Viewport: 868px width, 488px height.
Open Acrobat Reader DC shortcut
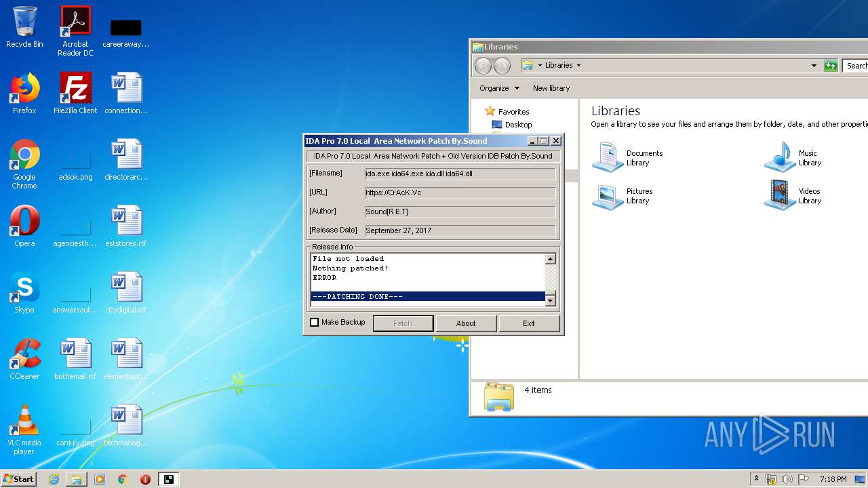click(75, 30)
